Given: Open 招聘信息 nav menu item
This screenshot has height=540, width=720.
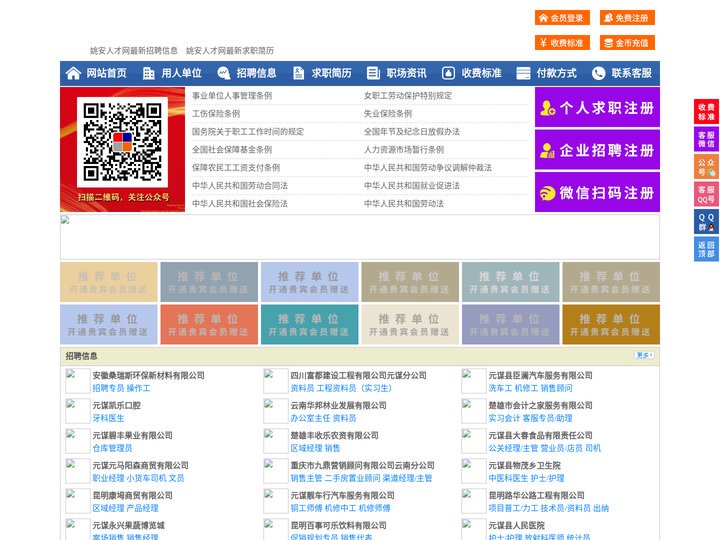Looking at the screenshot, I should tap(256, 73).
